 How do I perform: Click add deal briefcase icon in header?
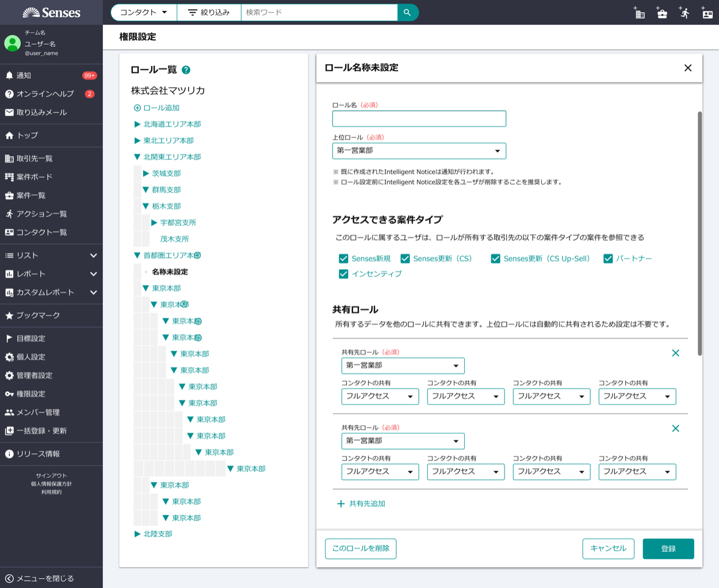pos(661,13)
